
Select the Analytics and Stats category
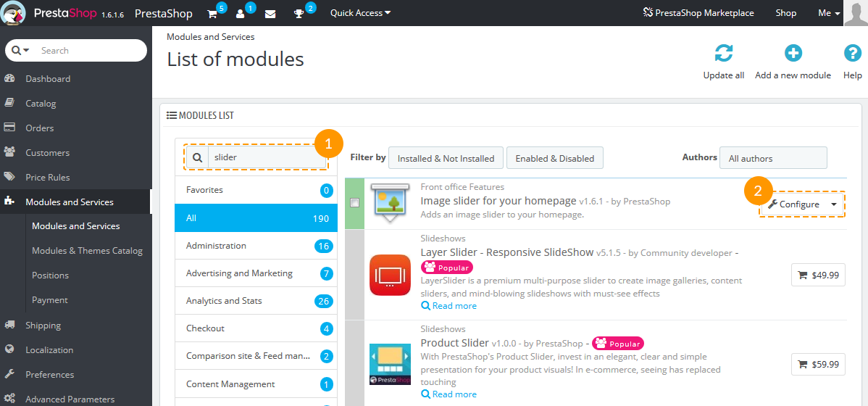tap(256, 302)
